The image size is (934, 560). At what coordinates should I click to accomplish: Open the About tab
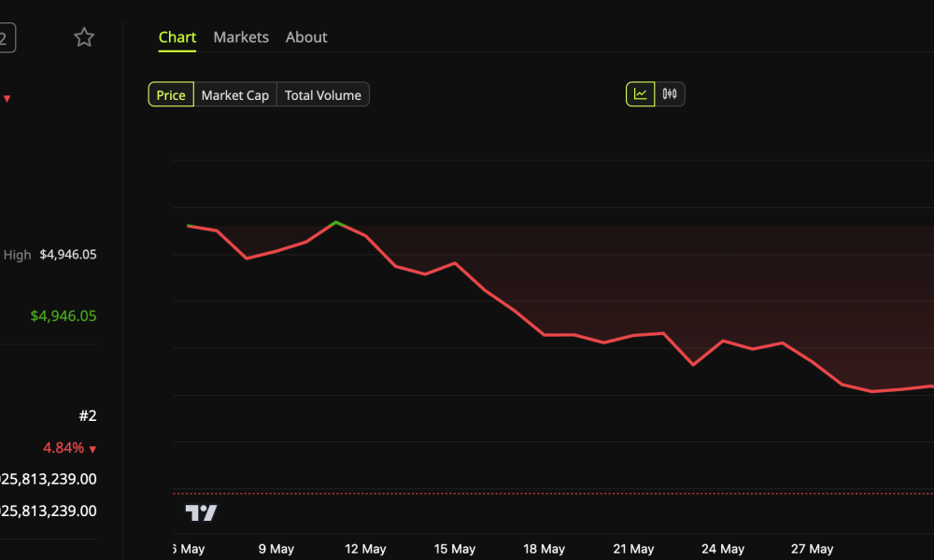(306, 37)
